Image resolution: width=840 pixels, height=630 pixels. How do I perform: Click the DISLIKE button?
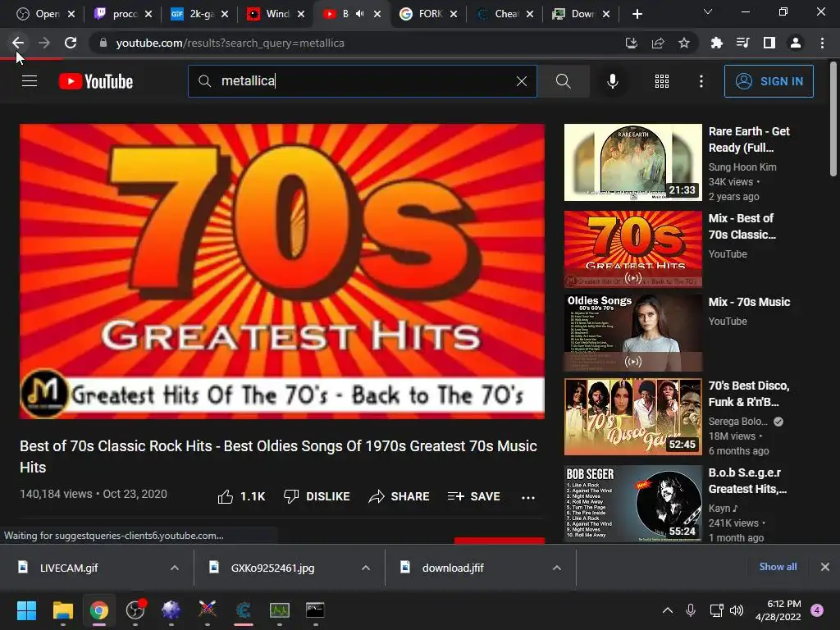pyautogui.click(x=317, y=496)
